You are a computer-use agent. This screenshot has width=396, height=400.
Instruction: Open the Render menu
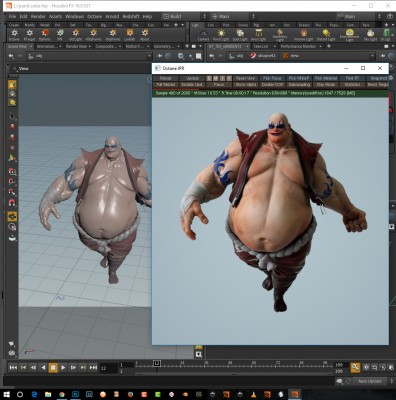[38, 16]
